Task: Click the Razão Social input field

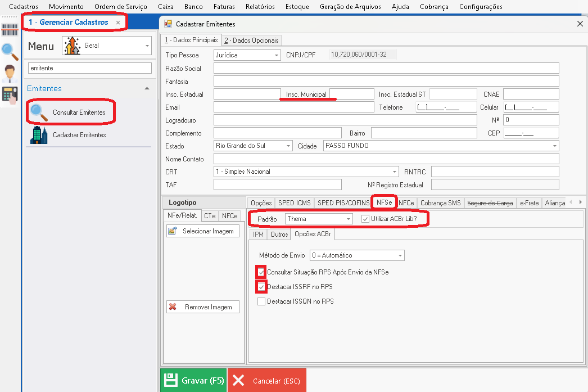Action: click(x=386, y=68)
